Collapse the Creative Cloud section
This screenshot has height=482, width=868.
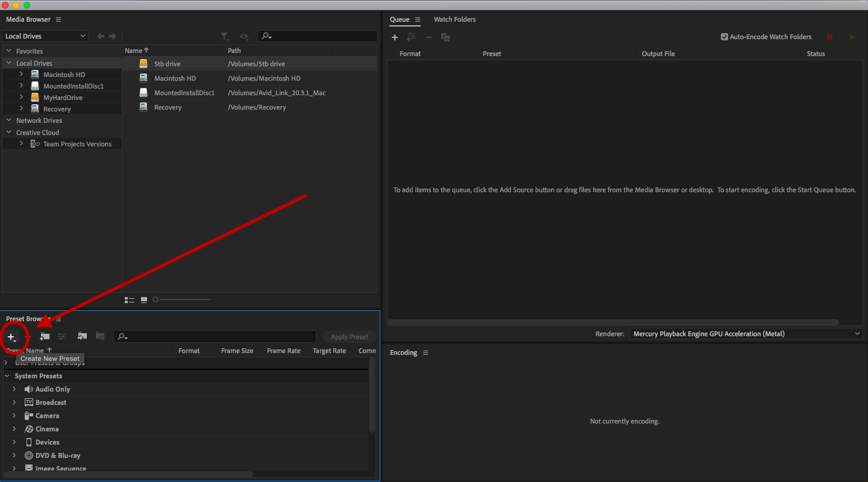point(9,132)
